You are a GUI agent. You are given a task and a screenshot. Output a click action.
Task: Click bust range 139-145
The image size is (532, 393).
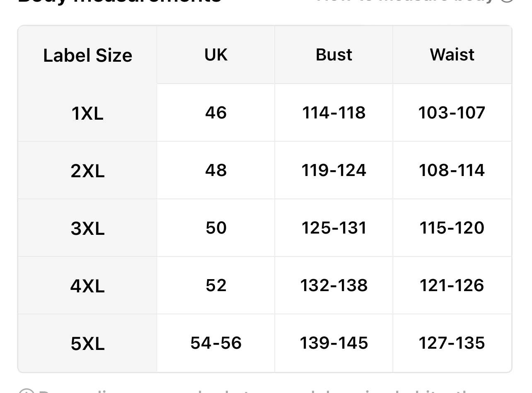pyautogui.click(x=334, y=343)
